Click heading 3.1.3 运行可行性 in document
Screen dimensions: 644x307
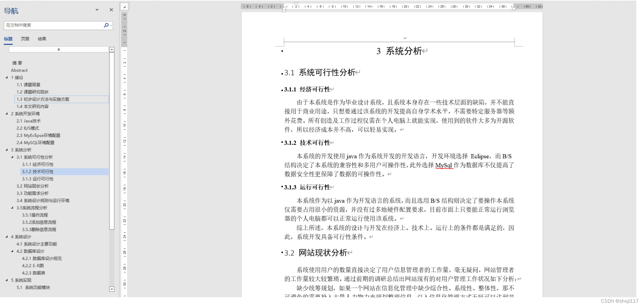307,187
